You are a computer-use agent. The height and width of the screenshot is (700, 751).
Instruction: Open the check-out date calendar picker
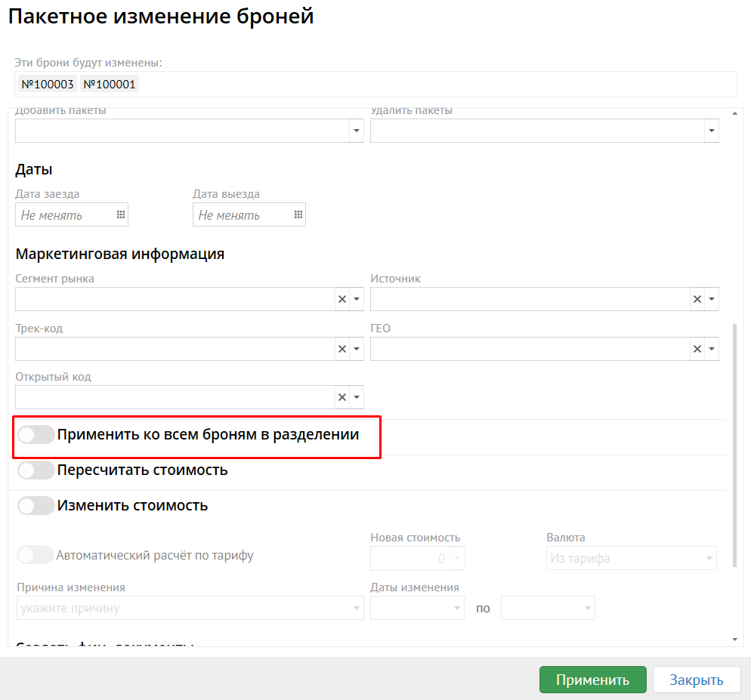(x=298, y=215)
